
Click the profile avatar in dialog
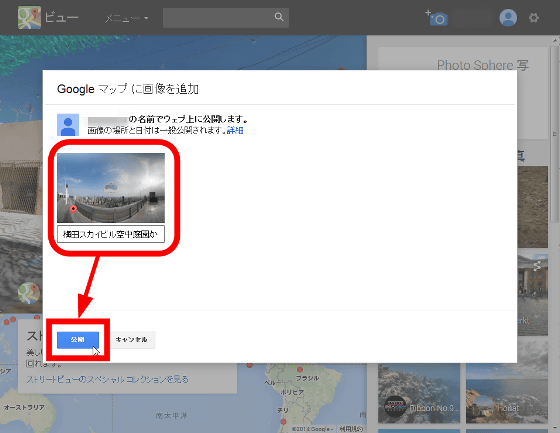[x=68, y=125]
